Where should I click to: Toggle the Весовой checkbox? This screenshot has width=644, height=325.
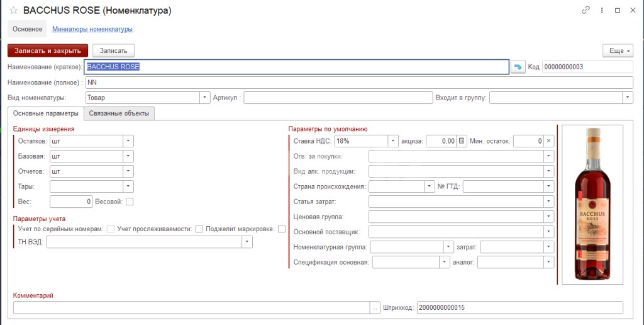[x=130, y=202]
